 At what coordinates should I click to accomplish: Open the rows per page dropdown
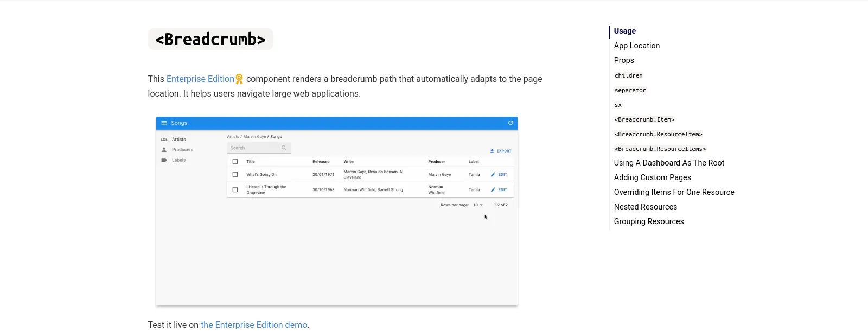(x=478, y=205)
